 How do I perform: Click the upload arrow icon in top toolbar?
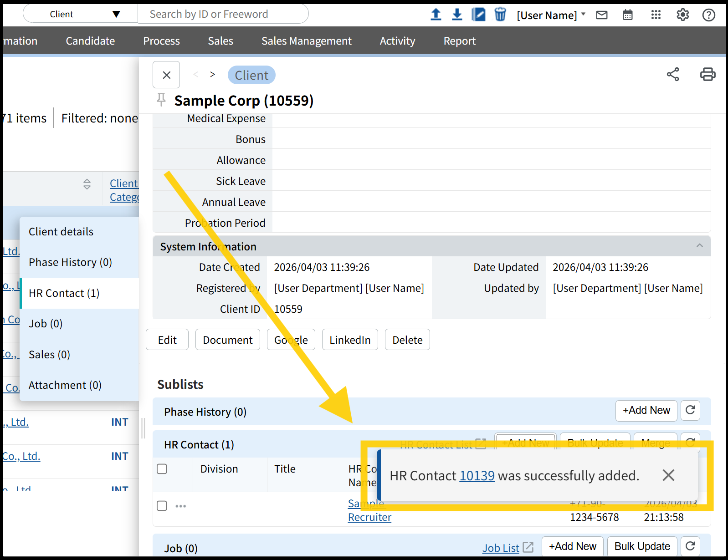click(436, 15)
